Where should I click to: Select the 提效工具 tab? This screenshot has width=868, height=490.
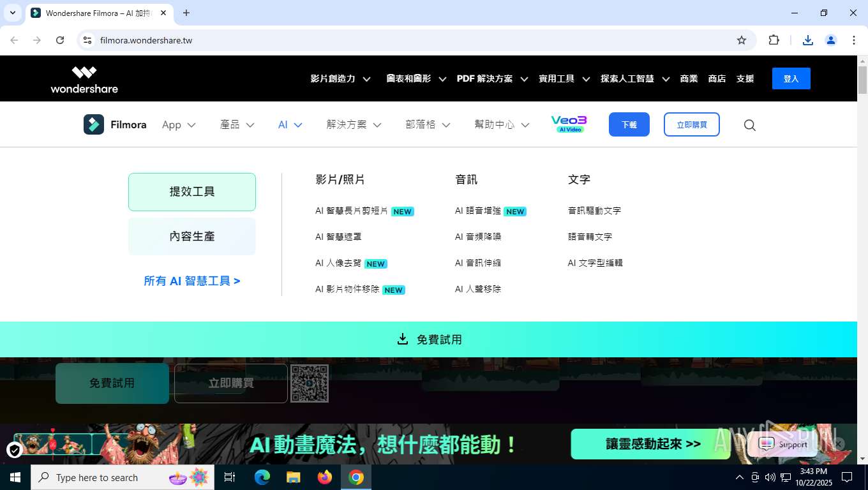[x=192, y=192]
